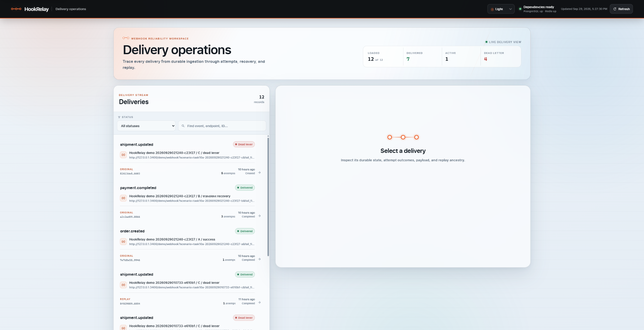The height and width of the screenshot is (330, 644).
Task: Click the Loaded 12 of 12 stat
Action: 375,59
